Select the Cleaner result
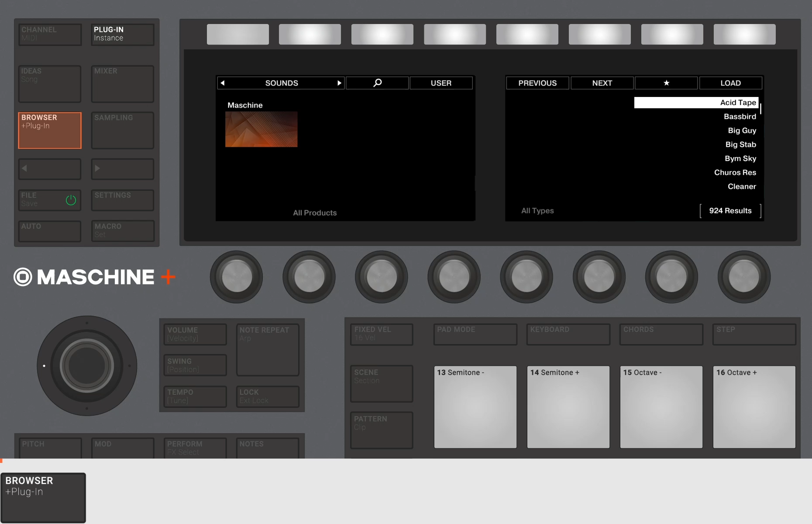 click(x=742, y=186)
